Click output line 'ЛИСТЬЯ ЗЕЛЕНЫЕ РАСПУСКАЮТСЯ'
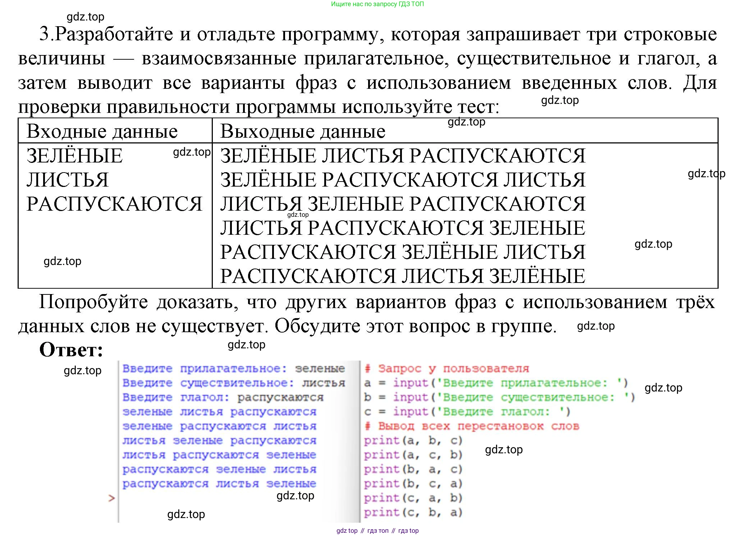This screenshot has width=756, height=536. coord(403,204)
